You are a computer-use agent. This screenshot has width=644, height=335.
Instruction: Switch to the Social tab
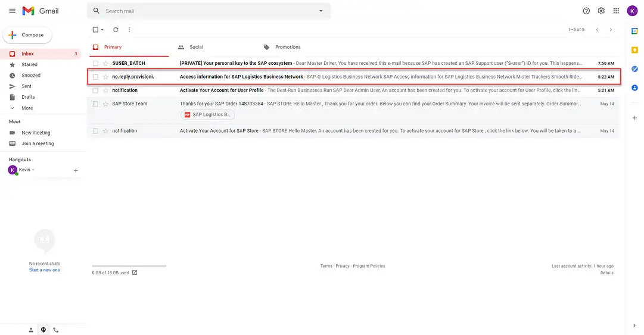point(196,47)
